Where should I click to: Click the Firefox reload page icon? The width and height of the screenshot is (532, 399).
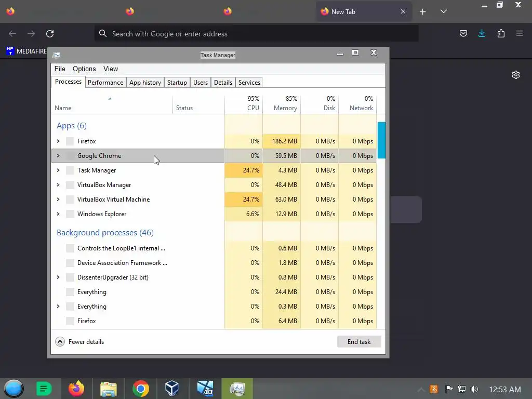(50, 34)
